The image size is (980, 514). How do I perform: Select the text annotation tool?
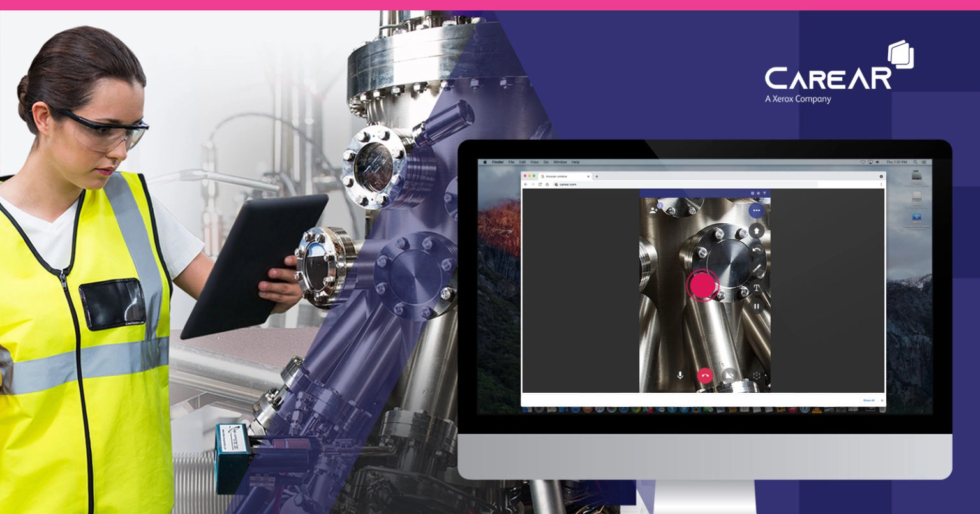[x=756, y=288]
